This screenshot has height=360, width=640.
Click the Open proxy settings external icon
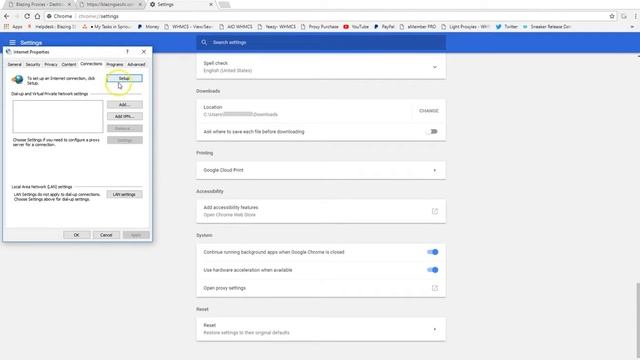pyautogui.click(x=435, y=288)
